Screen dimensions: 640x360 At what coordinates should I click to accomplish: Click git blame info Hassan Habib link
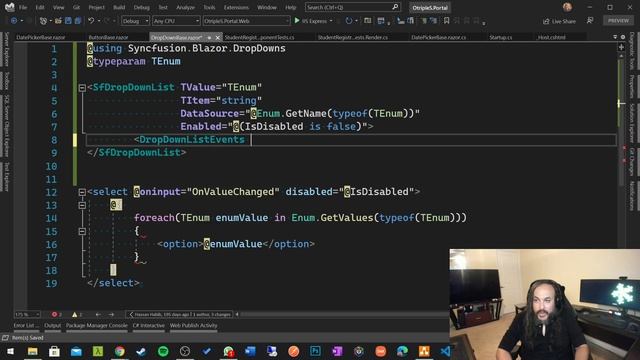point(182,314)
